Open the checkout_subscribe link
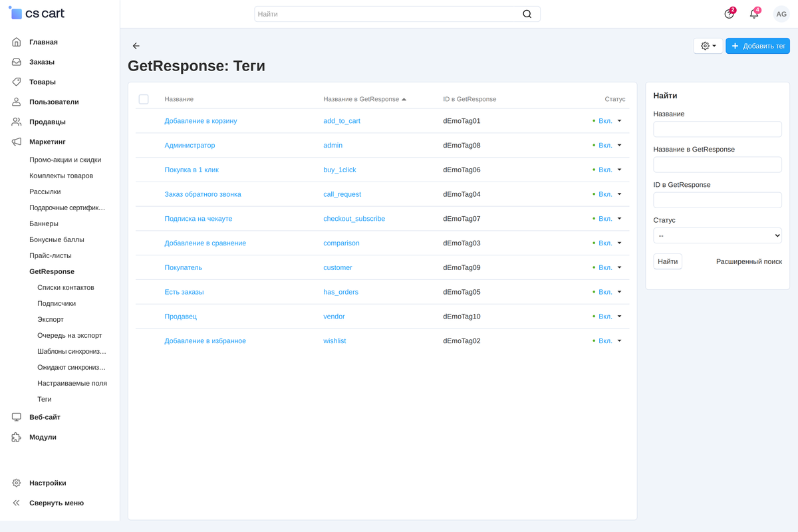Image resolution: width=798 pixels, height=532 pixels. (354, 219)
